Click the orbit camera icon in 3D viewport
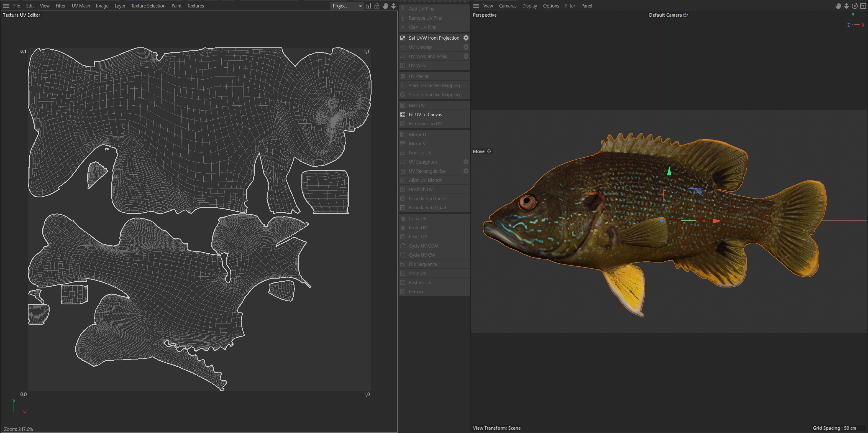Viewport: 868px width, 433px height. click(854, 6)
